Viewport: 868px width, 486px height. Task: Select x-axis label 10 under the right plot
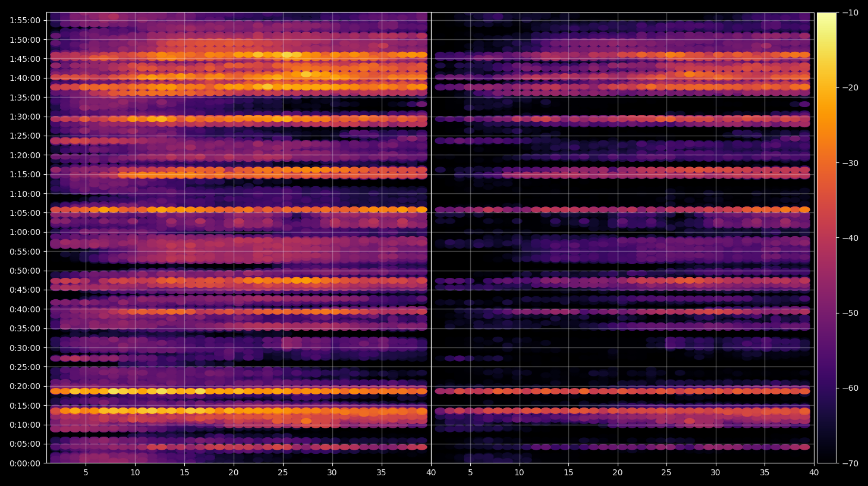click(519, 473)
